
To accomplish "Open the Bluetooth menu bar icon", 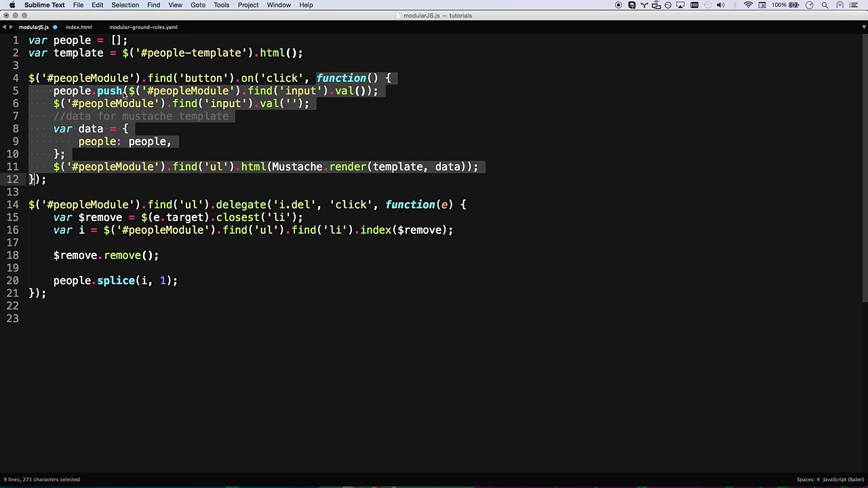I will click(x=734, y=5).
